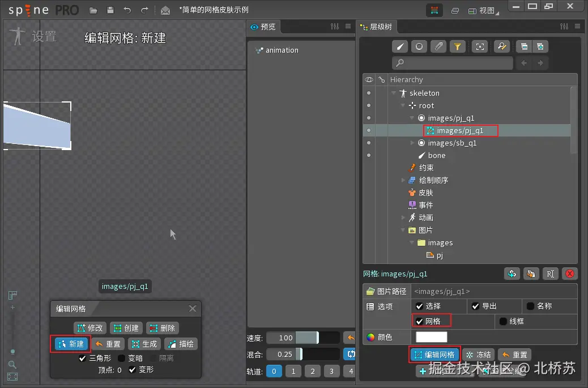Click the yellow funnel filter icon
Image resolution: width=588 pixels, height=388 pixels.
458,46
